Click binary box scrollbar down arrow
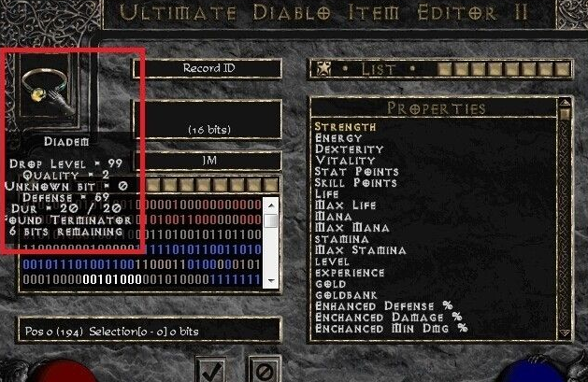The image size is (588, 382). pos(271,281)
